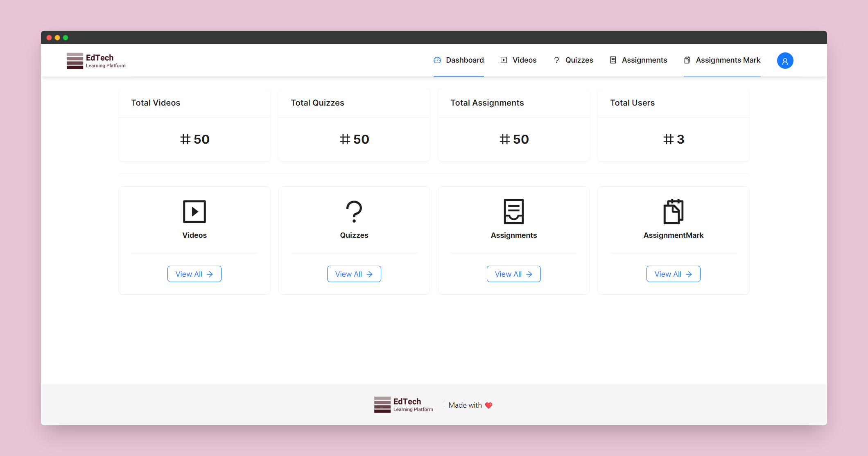Click the Total Videos stat card
This screenshot has width=868, height=456.
coord(194,125)
